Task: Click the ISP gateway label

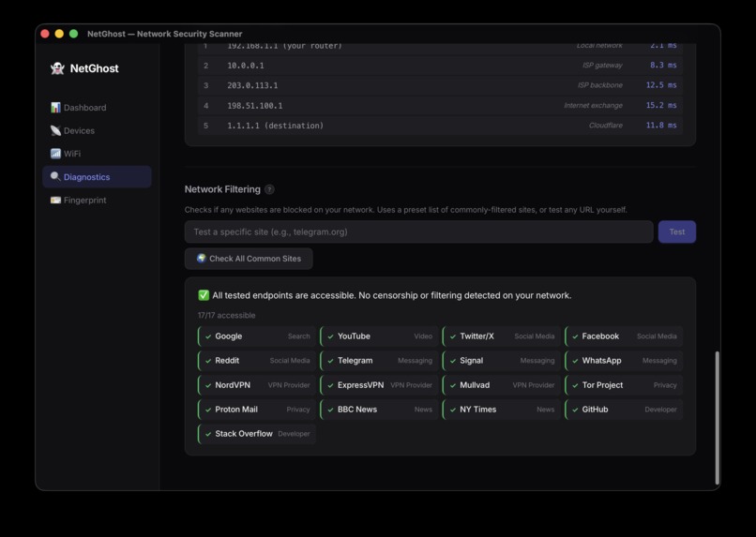Action: [x=602, y=65]
